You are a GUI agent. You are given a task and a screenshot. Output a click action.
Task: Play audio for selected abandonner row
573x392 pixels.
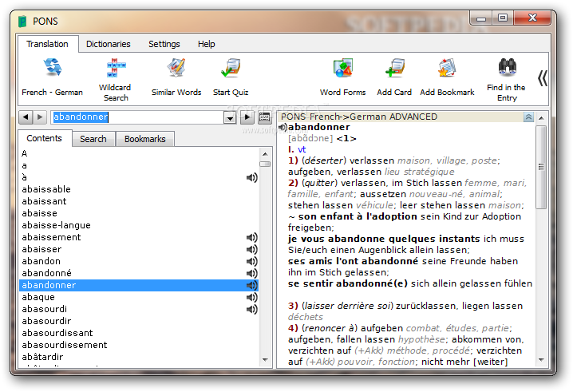[251, 285]
